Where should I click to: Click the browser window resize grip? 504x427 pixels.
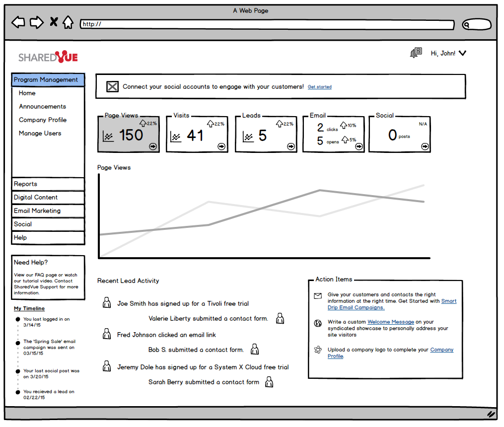[x=491, y=414]
